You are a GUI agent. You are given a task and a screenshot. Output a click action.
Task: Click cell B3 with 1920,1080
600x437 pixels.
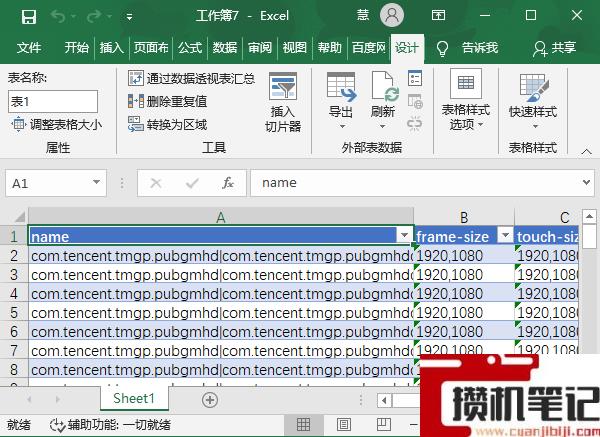(x=464, y=274)
